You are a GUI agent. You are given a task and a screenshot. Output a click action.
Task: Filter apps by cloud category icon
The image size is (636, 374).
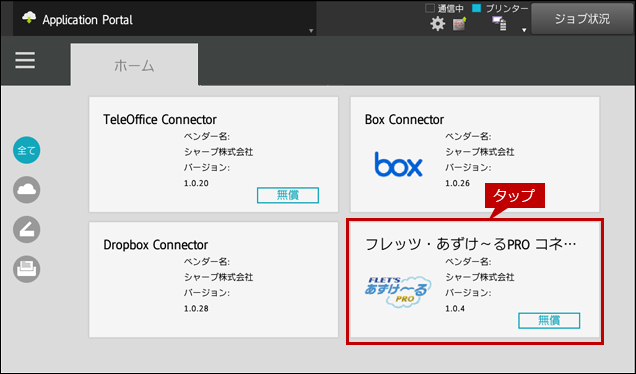[26, 190]
